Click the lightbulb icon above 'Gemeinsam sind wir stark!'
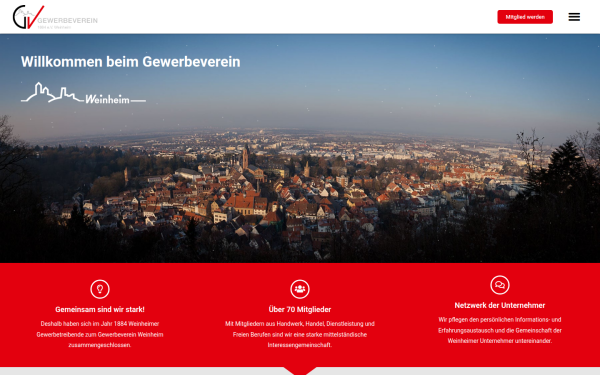This screenshot has height=375, width=600. (x=100, y=289)
